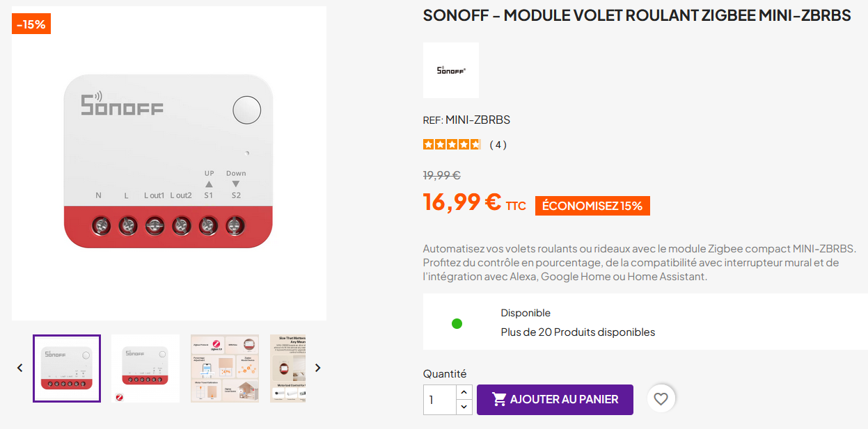This screenshot has height=429, width=868.
Task: Click the five-star rating icons
Action: coord(452,145)
